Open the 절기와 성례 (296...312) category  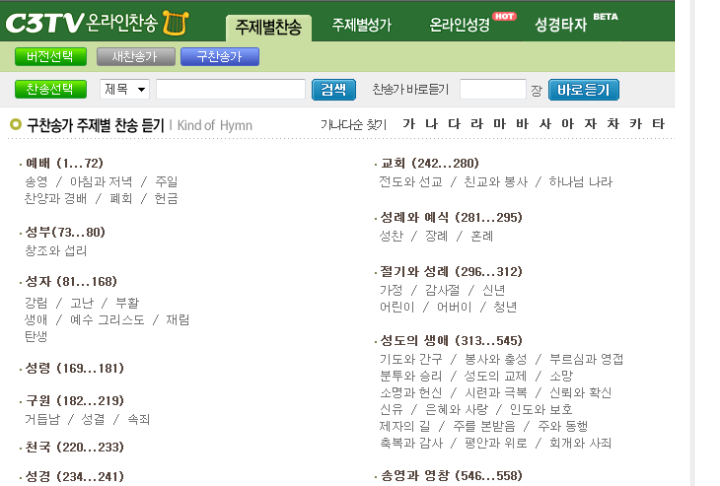click(452, 271)
